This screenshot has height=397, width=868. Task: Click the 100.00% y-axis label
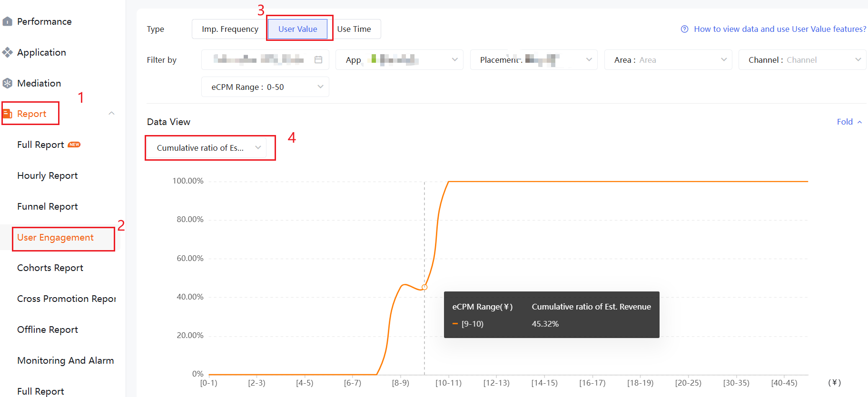click(x=188, y=181)
